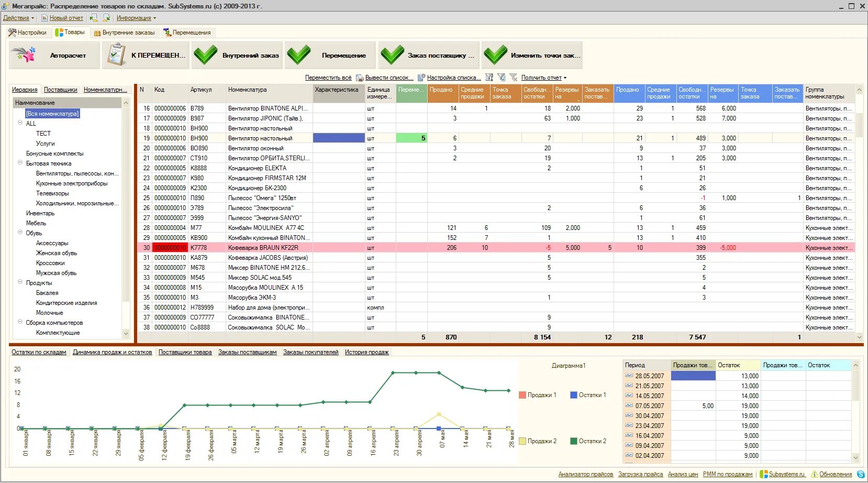Collapse the Обувь tree node

[20, 232]
